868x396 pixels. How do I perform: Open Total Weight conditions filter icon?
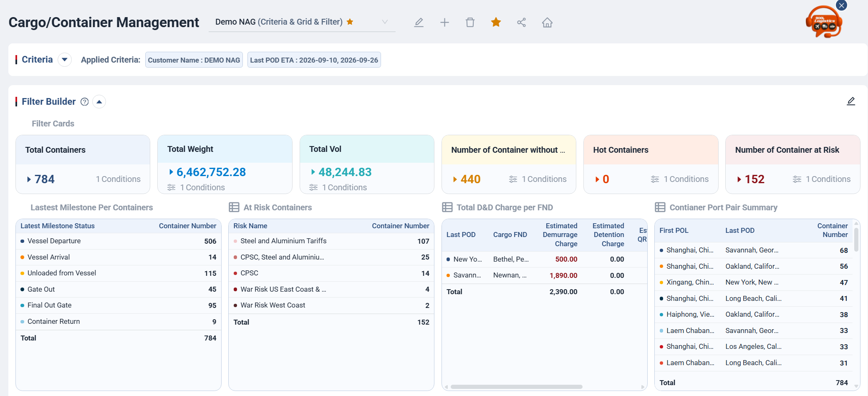(171, 188)
